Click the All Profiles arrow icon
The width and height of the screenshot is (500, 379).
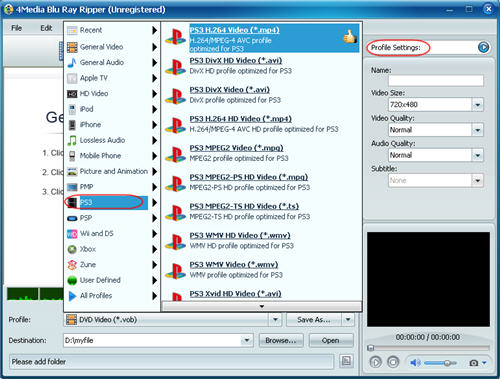click(72, 296)
